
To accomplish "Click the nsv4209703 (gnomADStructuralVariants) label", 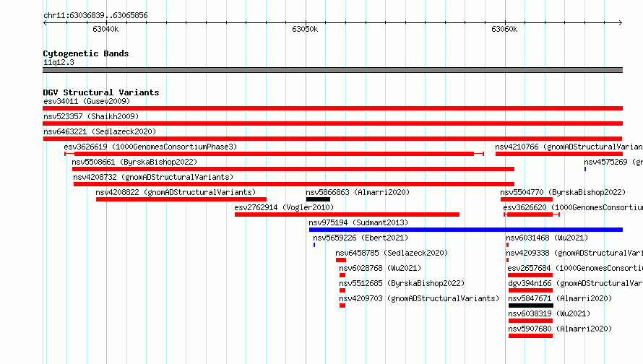I will click(419, 298).
